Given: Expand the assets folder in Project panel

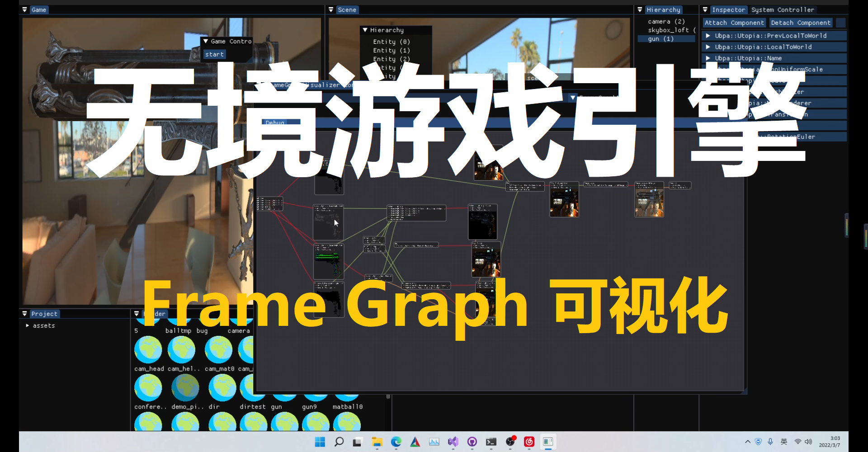Looking at the screenshot, I should [x=27, y=325].
